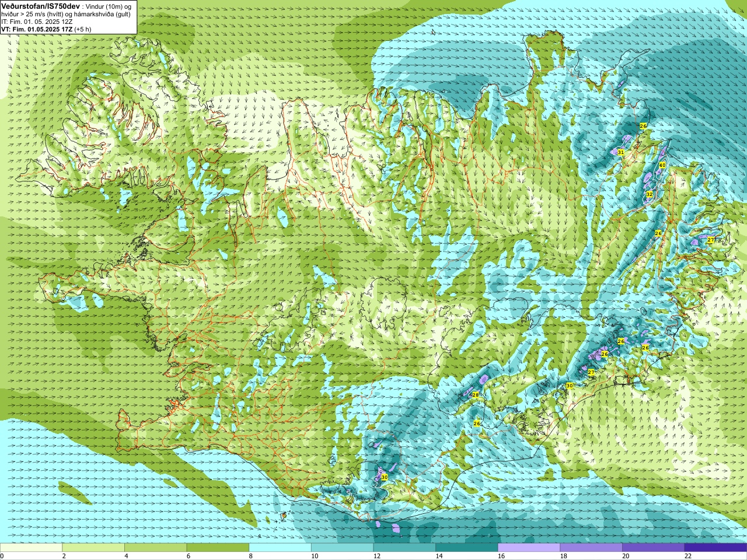Click the legend scale value 6
This screenshot has width=747, height=560.
pyautogui.click(x=188, y=556)
